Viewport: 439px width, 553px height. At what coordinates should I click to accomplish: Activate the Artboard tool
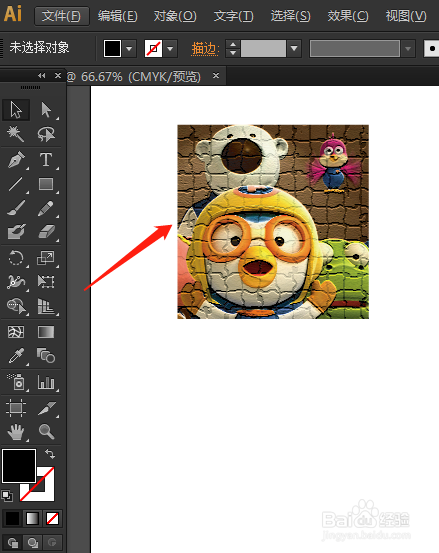click(16, 408)
